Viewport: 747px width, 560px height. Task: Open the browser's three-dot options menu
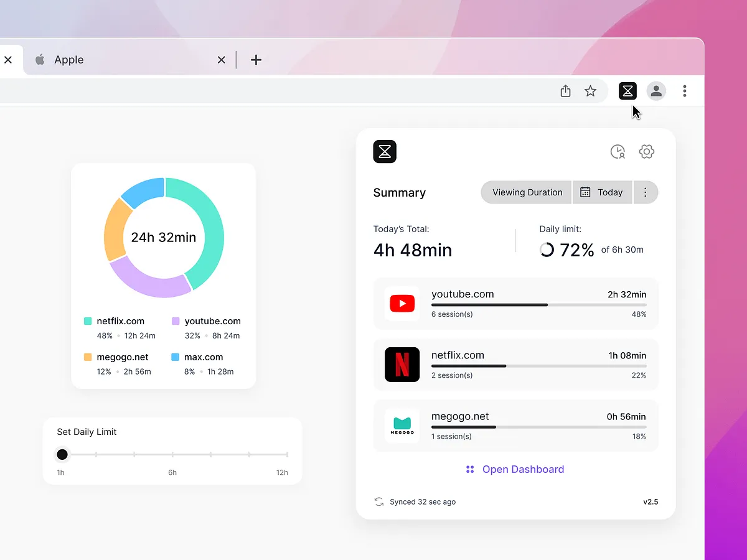tap(684, 91)
